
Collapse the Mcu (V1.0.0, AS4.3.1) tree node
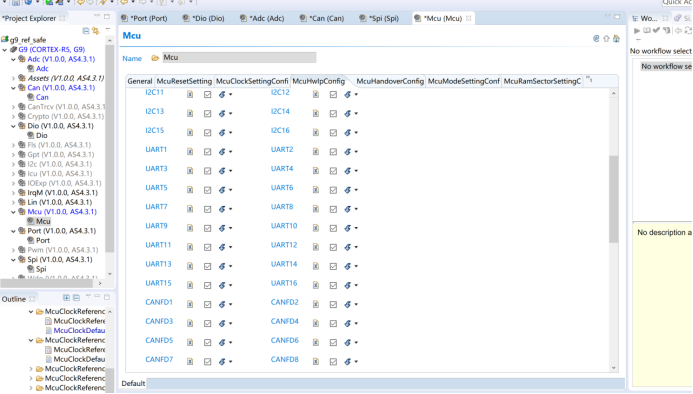pyautogui.click(x=13, y=212)
